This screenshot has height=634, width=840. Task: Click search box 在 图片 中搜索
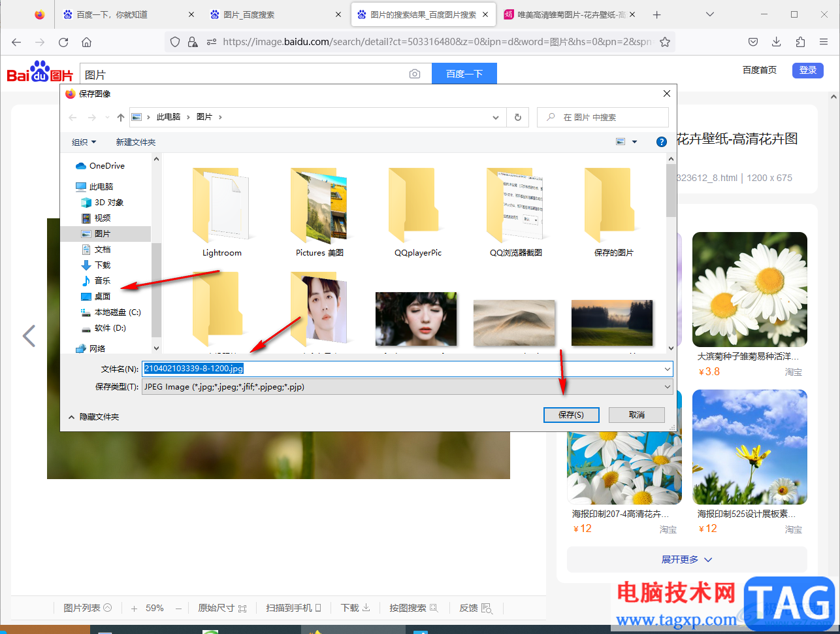click(x=603, y=117)
